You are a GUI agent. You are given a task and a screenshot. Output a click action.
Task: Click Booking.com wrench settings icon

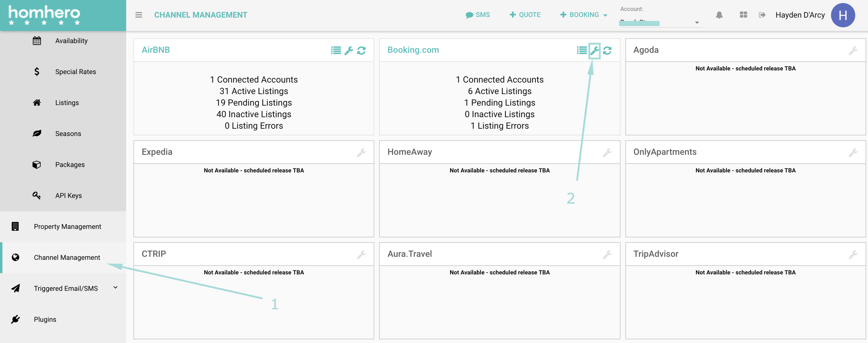(594, 51)
